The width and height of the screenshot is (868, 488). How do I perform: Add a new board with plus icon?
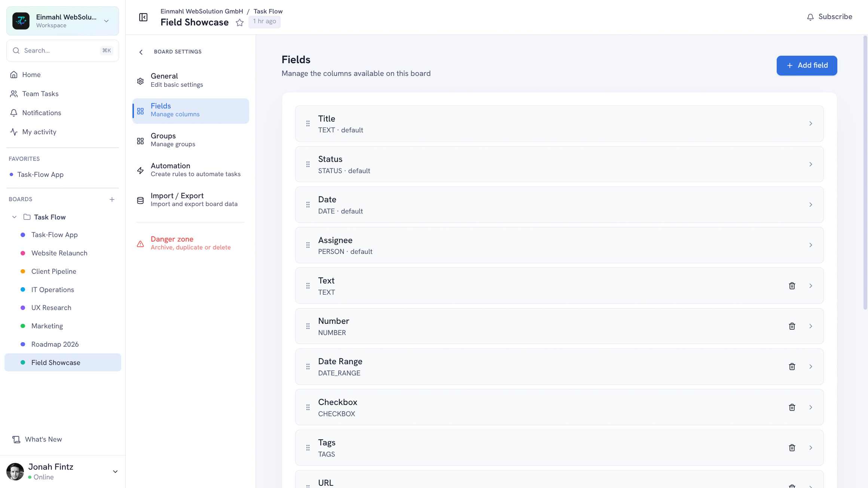(112, 199)
